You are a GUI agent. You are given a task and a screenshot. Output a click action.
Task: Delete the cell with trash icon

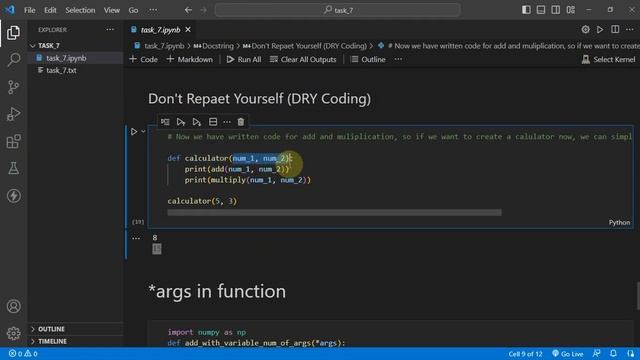click(241, 122)
